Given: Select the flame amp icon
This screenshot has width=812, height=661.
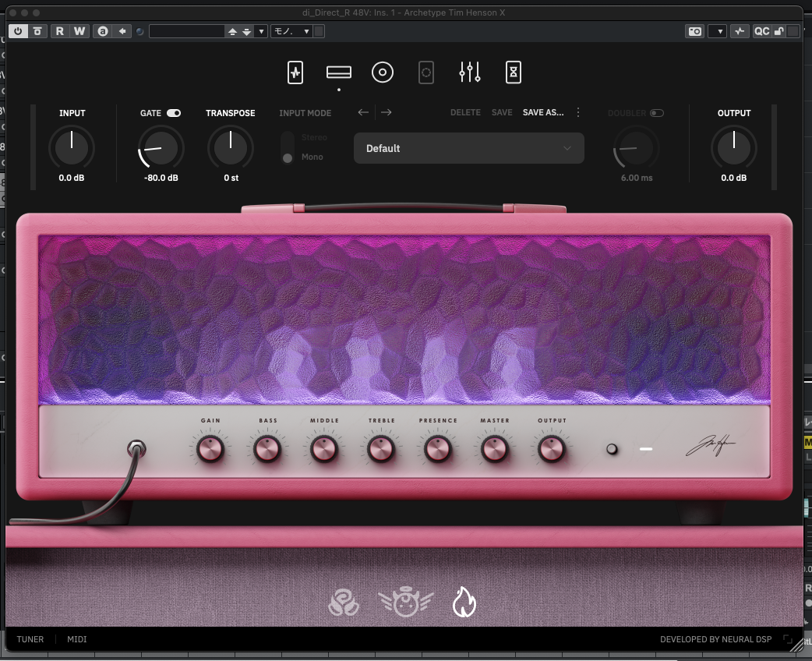Looking at the screenshot, I should 464,602.
